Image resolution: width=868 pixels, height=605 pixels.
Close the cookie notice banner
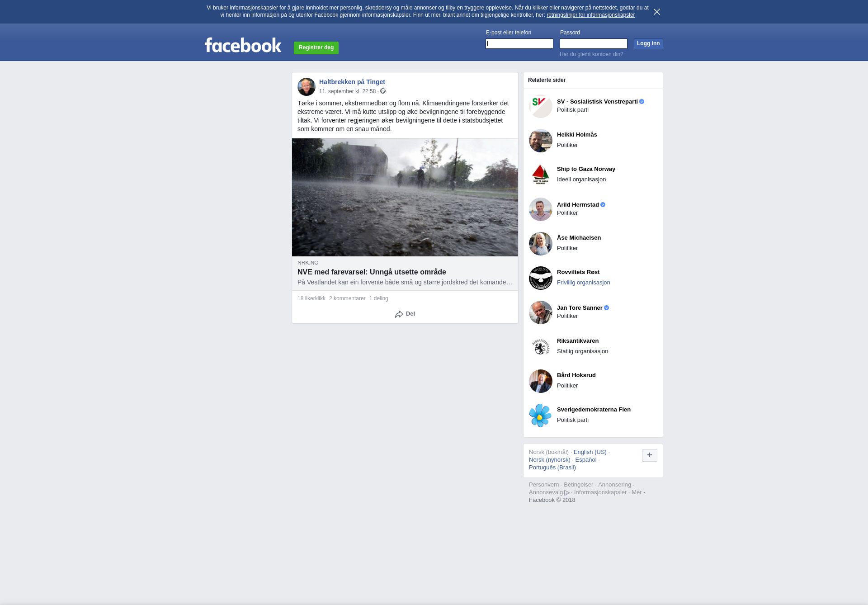pos(657,12)
